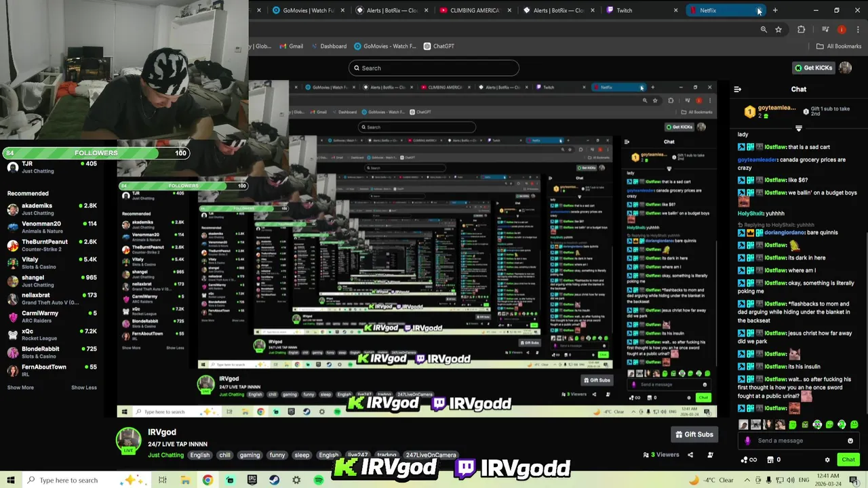Viewport: 868px width, 488px height.
Task: Open the GoMovies bookmark in bookmarks bar
Action: click(385, 46)
